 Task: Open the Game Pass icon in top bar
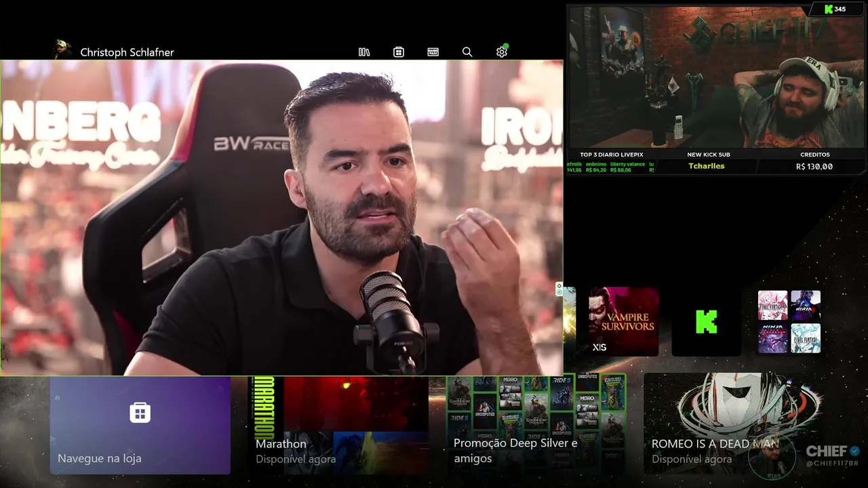tap(433, 52)
